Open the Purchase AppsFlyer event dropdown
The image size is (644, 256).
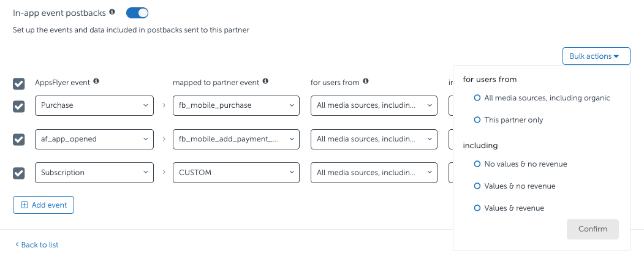click(94, 105)
